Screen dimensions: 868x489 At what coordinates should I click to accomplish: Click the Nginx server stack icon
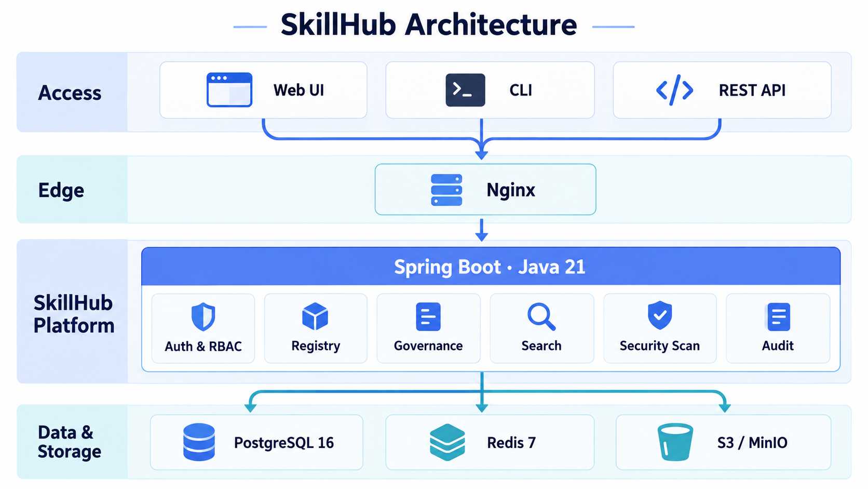coord(446,190)
